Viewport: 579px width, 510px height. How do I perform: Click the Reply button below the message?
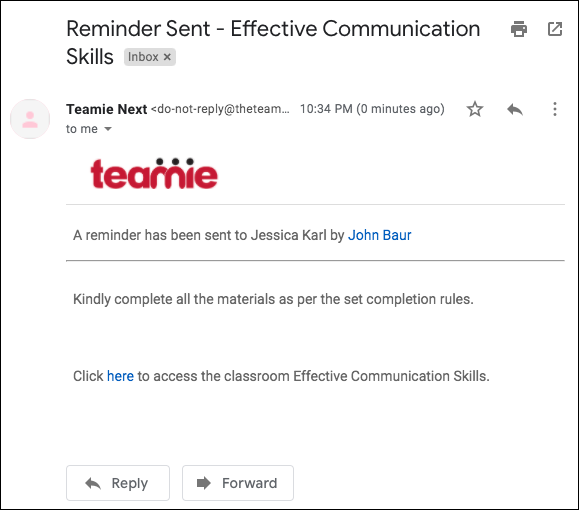click(x=118, y=483)
